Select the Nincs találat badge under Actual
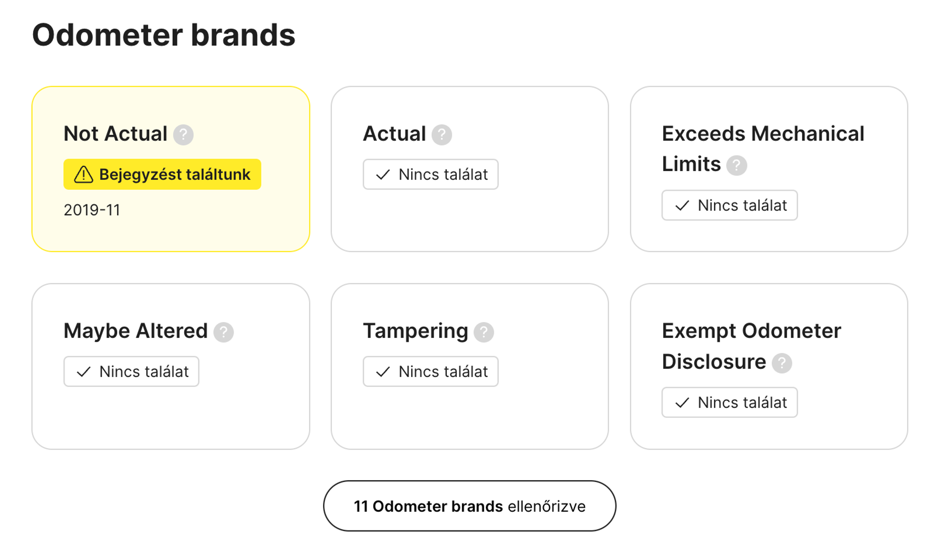 (x=431, y=174)
